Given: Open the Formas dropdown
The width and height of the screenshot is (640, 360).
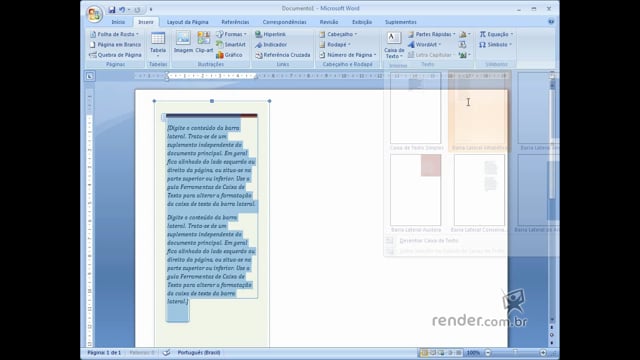Looking at the screenshot, I should (x=231, y=34).
